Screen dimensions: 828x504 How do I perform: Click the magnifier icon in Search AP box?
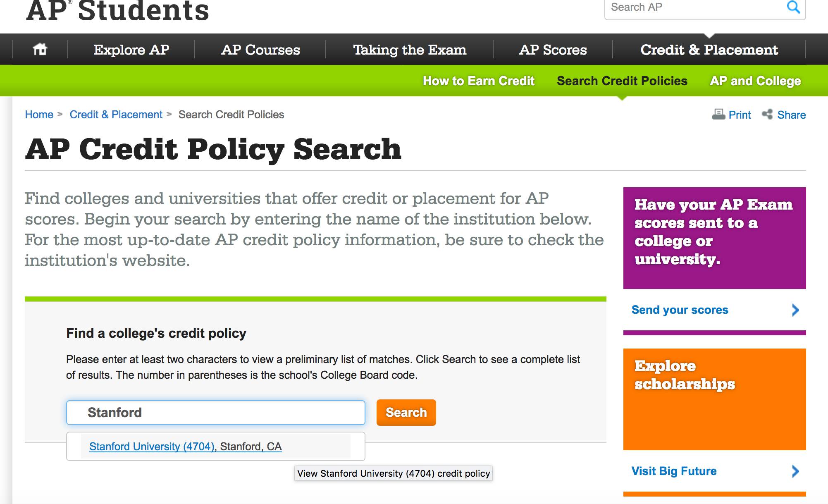pos(793,7)
